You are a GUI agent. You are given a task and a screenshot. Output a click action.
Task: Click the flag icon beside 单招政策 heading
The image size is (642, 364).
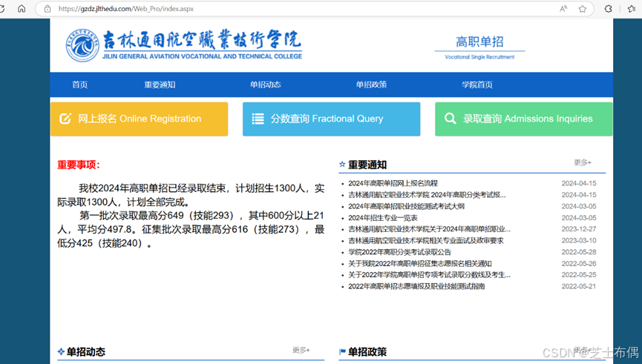tap(342, 351)
